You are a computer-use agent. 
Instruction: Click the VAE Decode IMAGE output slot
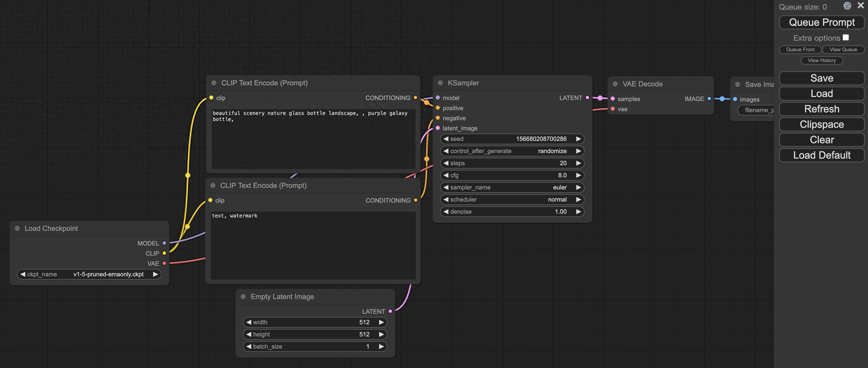(709, 99)
